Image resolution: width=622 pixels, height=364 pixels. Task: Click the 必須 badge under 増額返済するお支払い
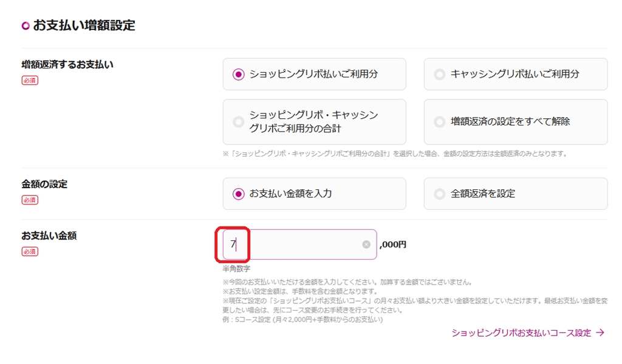coord(30,80)
